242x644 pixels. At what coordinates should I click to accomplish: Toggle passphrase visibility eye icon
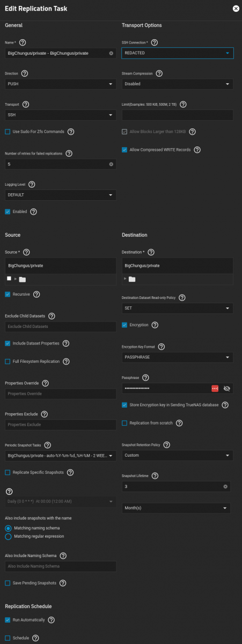(226, 388)
